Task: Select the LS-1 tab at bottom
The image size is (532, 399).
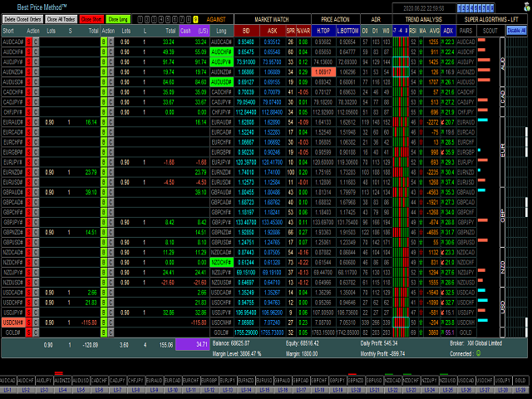Action: tap(7, 391)
